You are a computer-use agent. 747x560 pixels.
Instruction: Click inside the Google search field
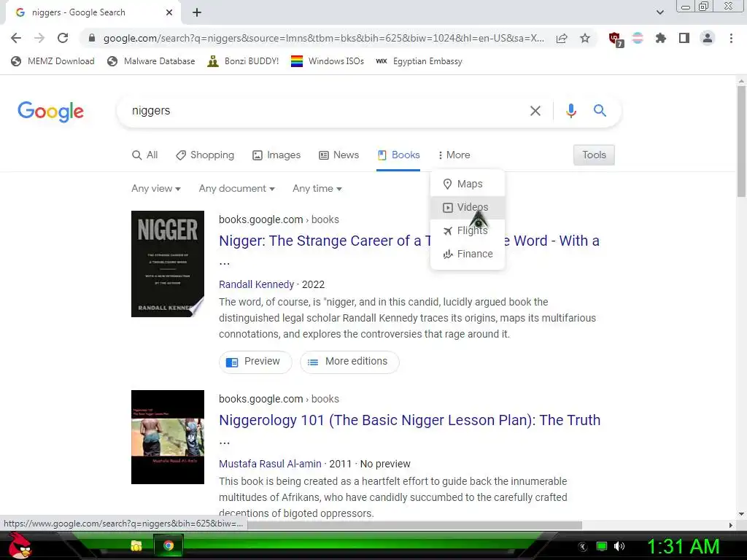point(324,111)
